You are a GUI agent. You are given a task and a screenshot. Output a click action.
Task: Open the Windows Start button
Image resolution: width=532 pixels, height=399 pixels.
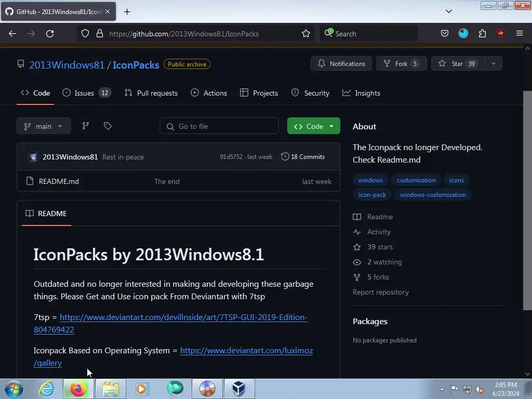[x=14, y=389]
